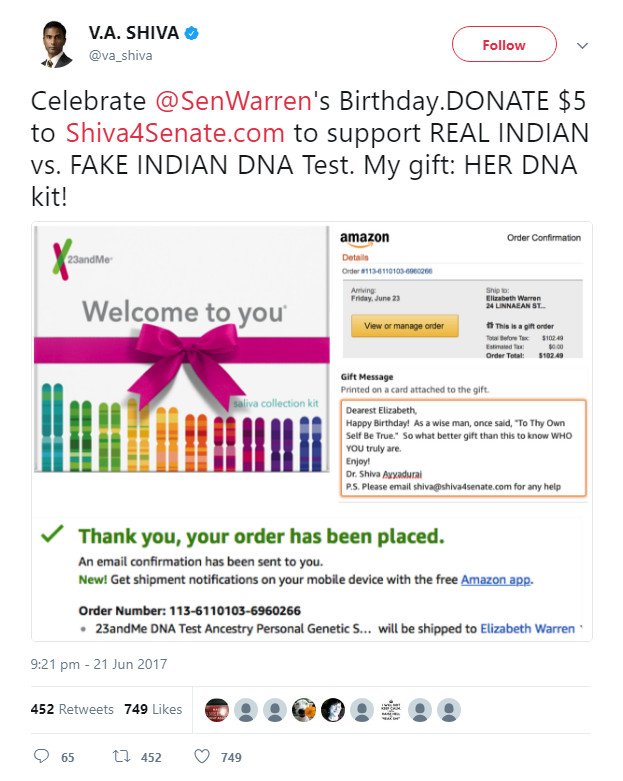Click the dark-haired liker avatar
The height and width of the screenshot is (781, 623).
pyautogui.click(x=333, y=710)
